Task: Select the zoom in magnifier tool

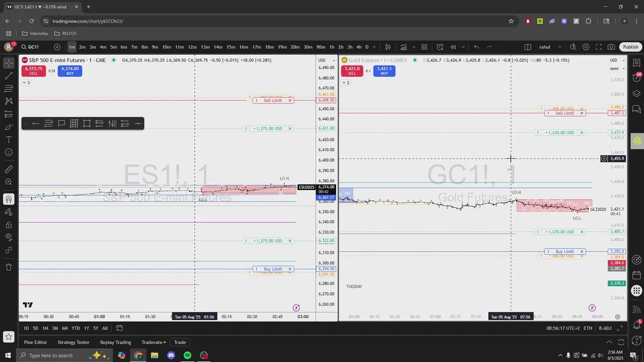Action: (x=9, y=182)
